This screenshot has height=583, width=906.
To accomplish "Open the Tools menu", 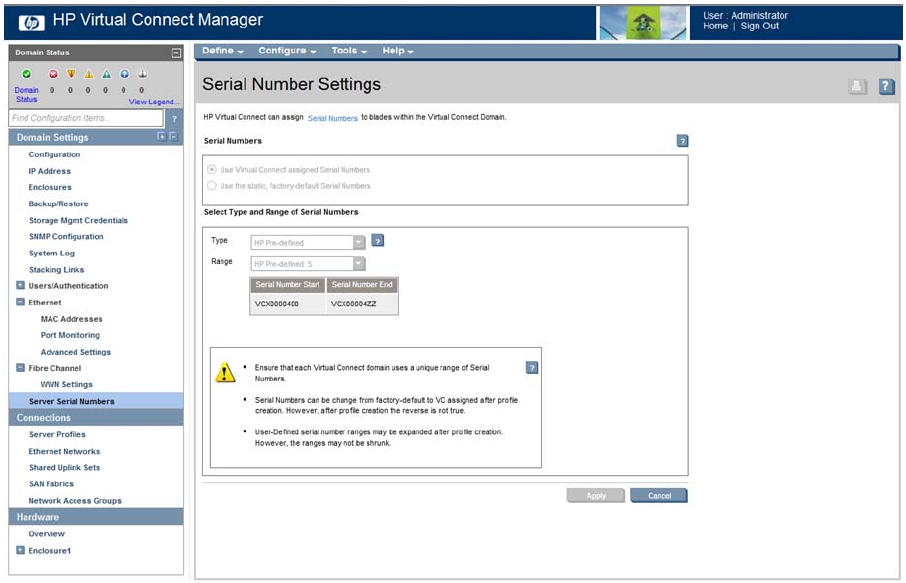I will tap(348, 51).
